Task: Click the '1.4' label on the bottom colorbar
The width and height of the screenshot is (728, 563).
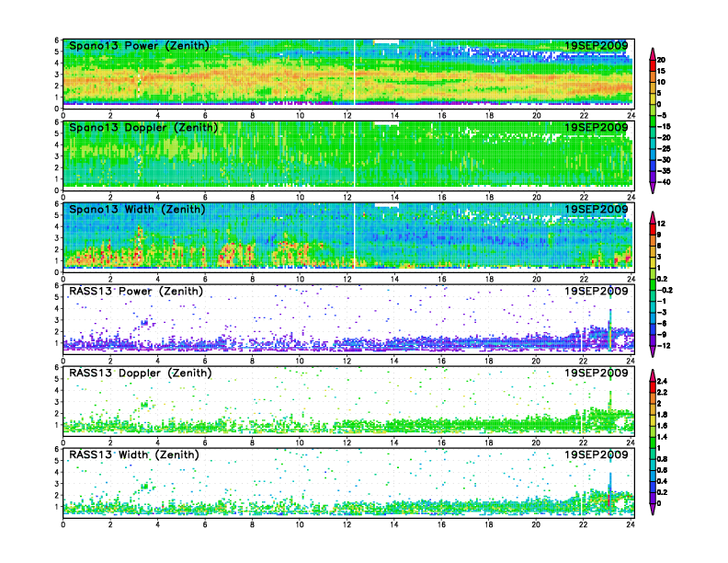Action: pyautogui.click(x=662, y=437)
